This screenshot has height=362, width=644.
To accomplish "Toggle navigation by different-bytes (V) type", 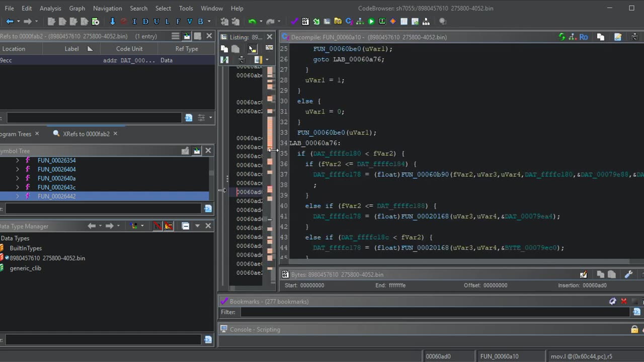I will click(x=190, y=21).
